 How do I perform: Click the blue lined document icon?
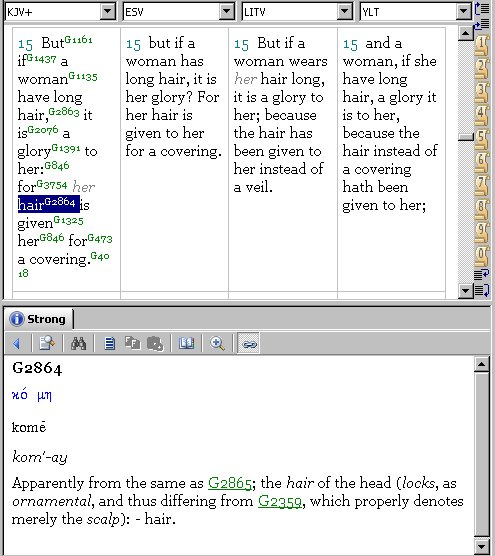coord(110,343)
